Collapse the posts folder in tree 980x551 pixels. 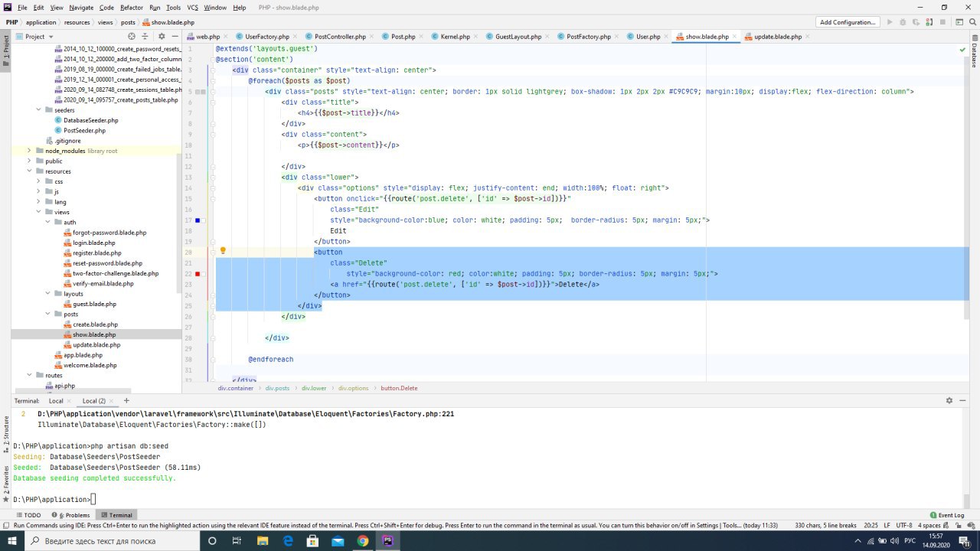pos(48,314)
